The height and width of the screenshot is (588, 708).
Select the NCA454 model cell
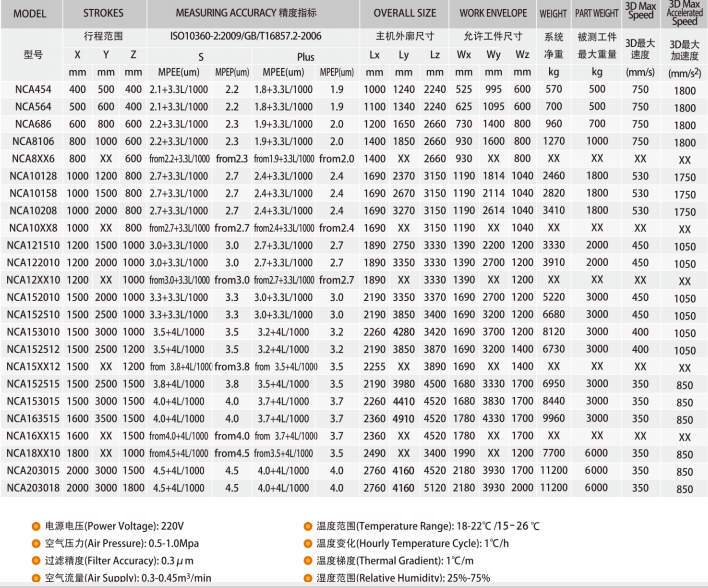coord(33,89)
